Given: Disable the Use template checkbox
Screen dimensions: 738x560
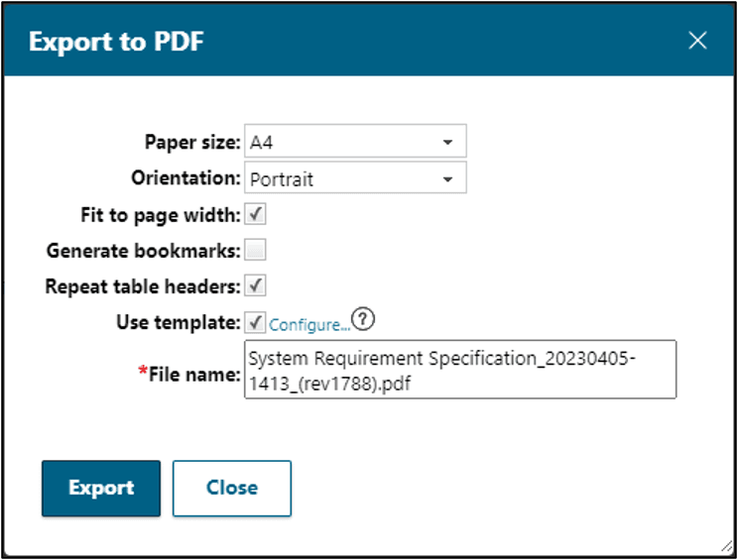Looking at the screenshot, I should click(x=255, y=321).
